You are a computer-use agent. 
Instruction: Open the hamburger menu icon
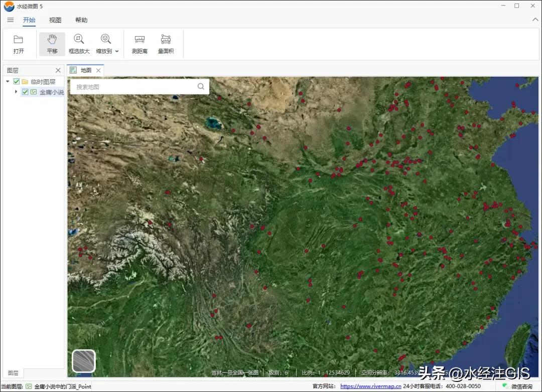pyautogui.click(x=11, y=20)
